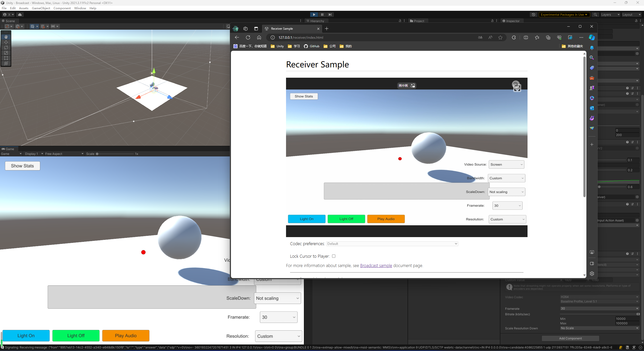Select the Move tool in Scene view
Screen dimensions: 644x351
[x=6, y=42]
